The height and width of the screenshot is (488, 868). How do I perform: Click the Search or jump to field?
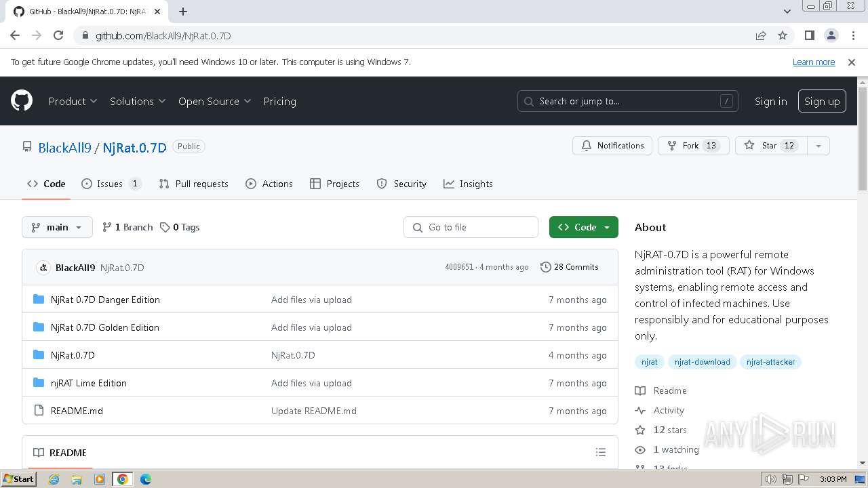pos(628,101)
